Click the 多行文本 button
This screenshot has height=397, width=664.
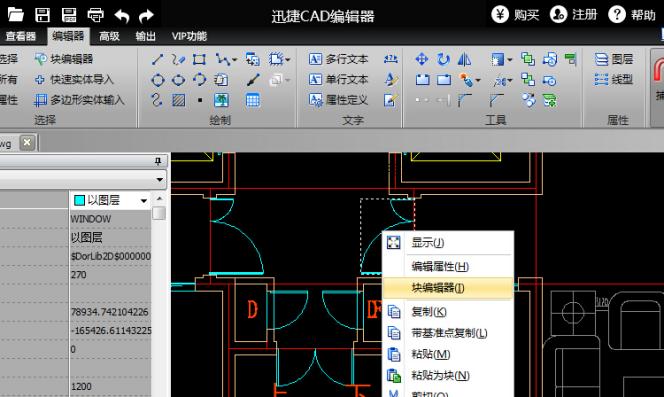click(x=339, y=59)
